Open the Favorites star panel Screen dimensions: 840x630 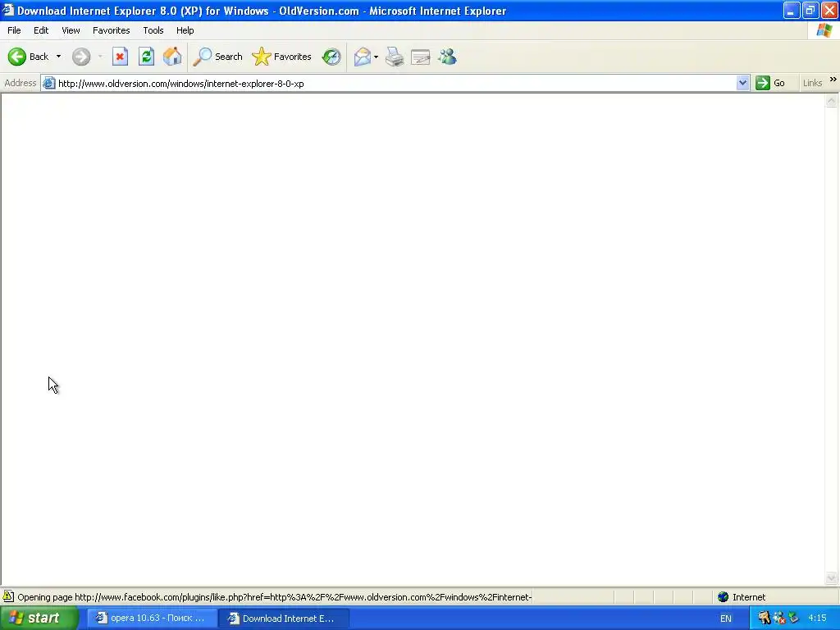click(281, 57)
